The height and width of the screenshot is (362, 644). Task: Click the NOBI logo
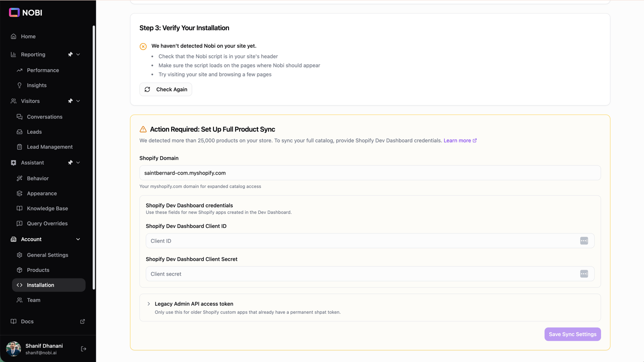click(25, 13)
